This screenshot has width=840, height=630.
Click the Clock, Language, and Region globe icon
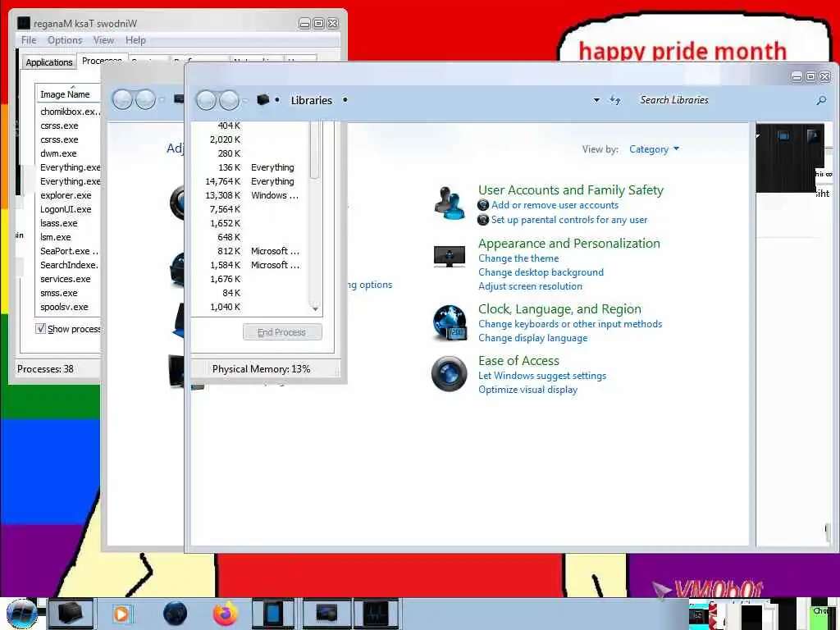pyautogui.click(x=449, y=322)
